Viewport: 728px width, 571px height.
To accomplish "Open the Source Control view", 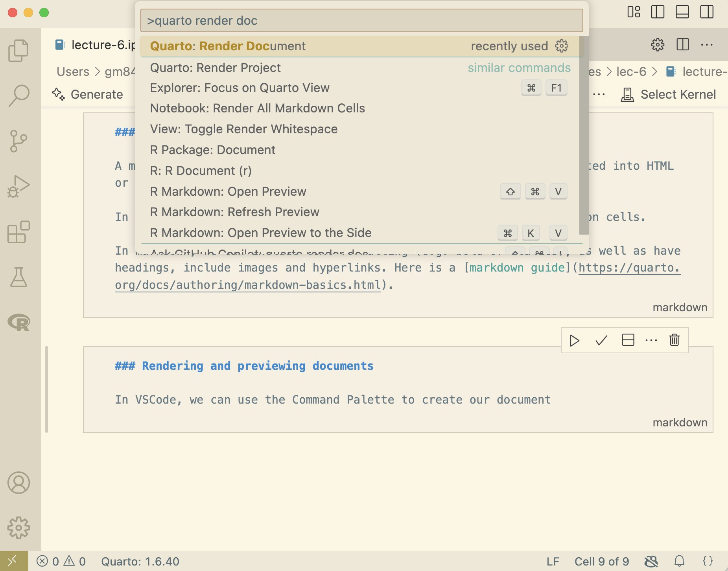I will click(18, 141).
